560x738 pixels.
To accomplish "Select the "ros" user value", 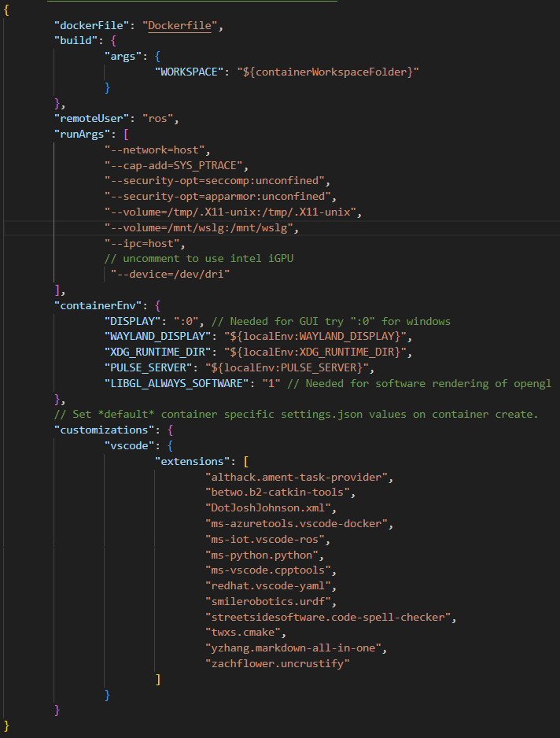I will [x=160, y=119].
